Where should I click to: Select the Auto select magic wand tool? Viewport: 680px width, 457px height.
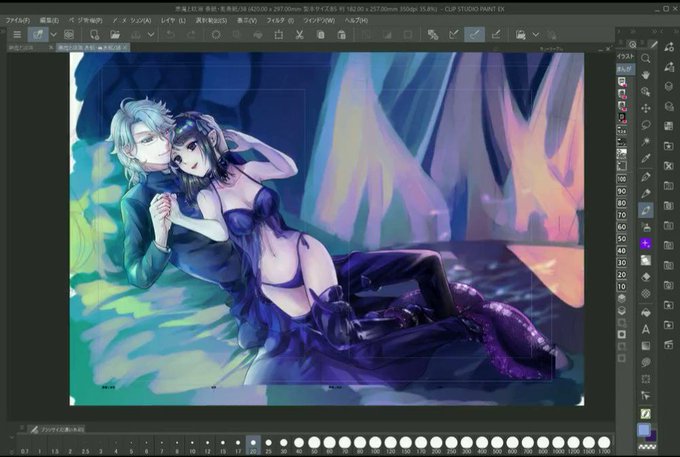coord(646,142)
